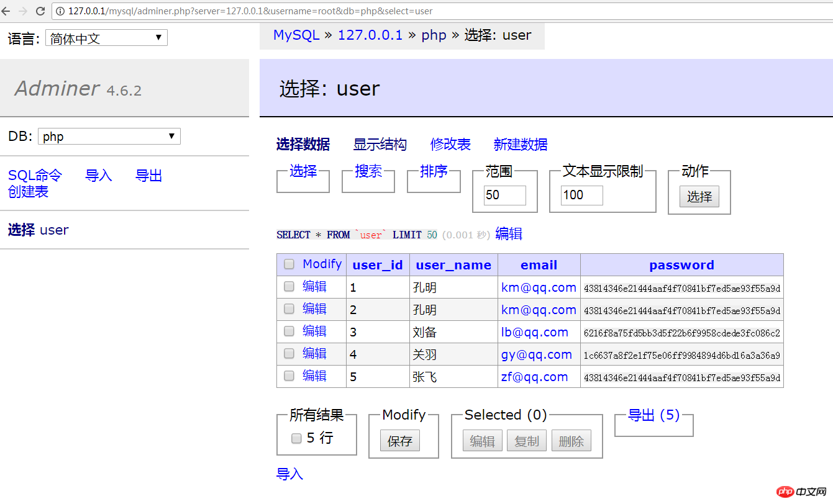Viewport: 833px width, 504px height.
Task: Check the checkbox for row user_id 1
Action: (289, 287)
